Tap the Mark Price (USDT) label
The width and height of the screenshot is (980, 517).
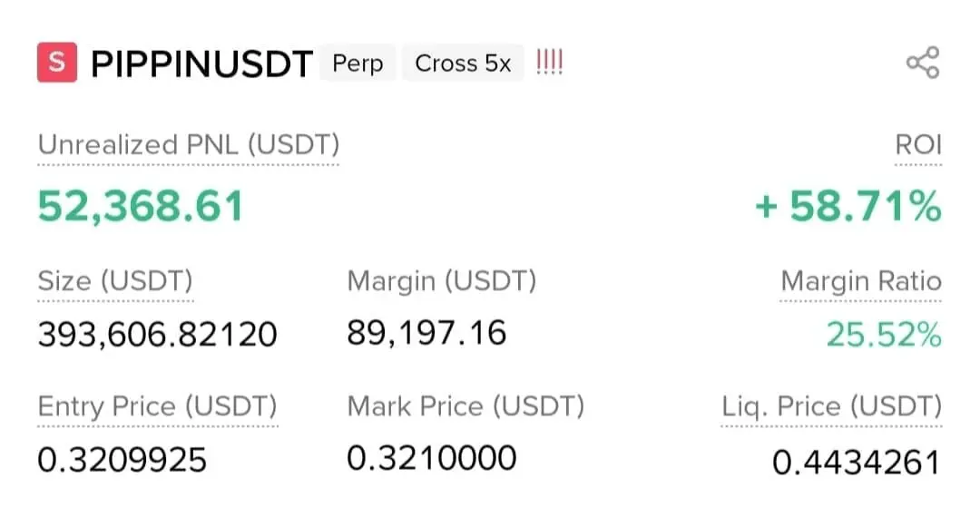coord(465,406)
